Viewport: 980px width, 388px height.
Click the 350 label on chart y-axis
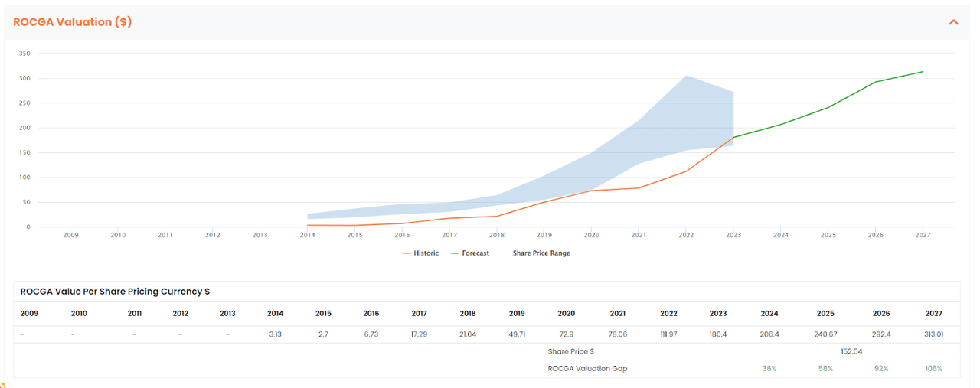click(x=24, y=54)
